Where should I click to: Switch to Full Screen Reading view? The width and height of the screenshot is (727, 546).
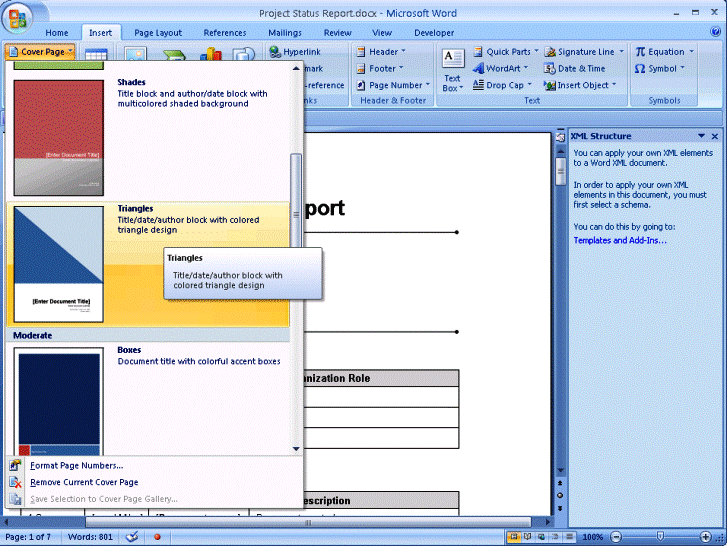(528, 537)
